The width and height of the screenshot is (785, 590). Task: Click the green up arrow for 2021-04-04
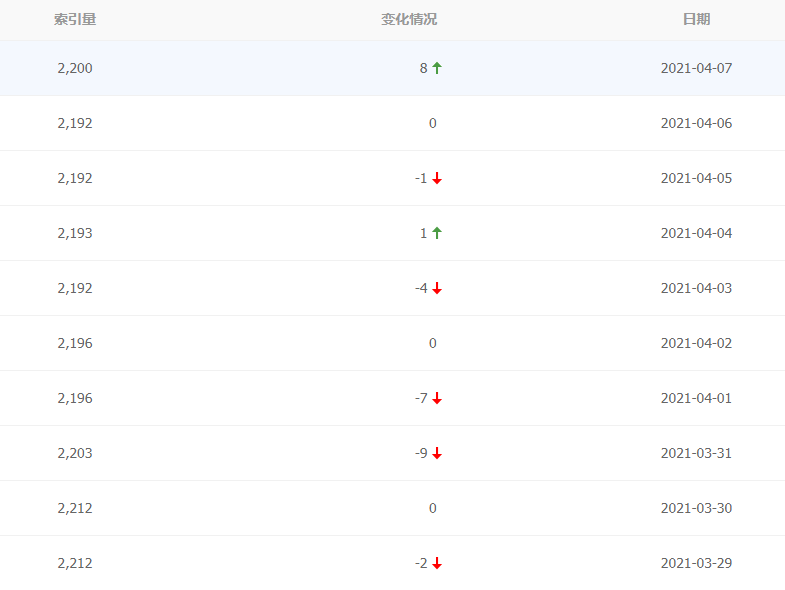pyautogui.click(x=437, y=233)
